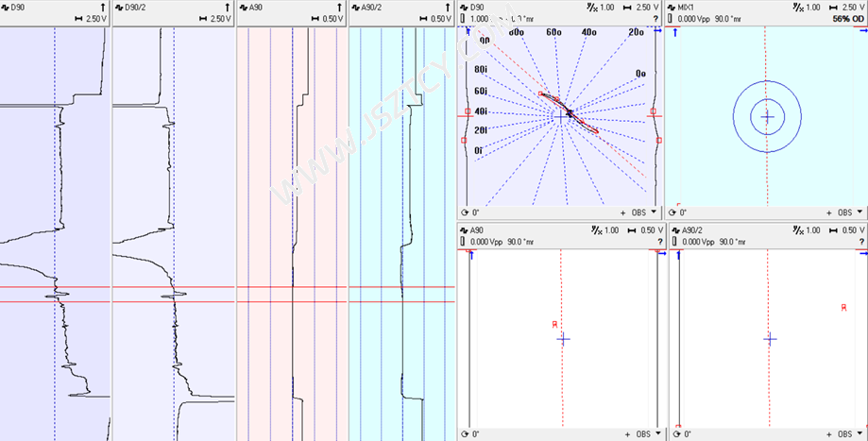
Task: Click the D90 strip chart channel icon
Action: (6, 7)
